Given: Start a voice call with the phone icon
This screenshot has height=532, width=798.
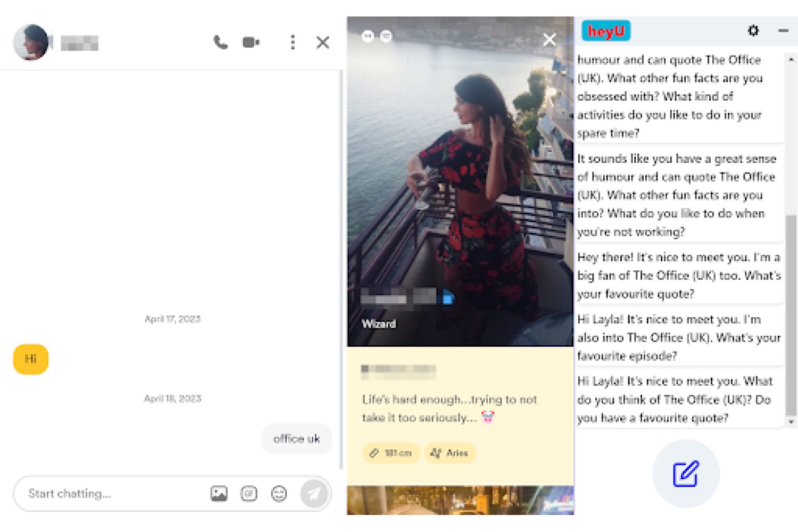Looking at the screenshot, I should tap(220, 42).
